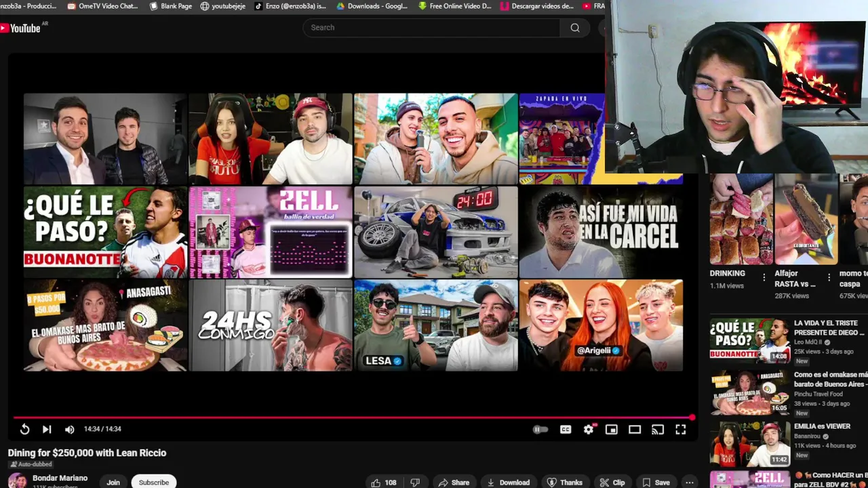
Task: Open the Enzo (@enzob3a) TikTok bookmark
Action: coord(290,6)
